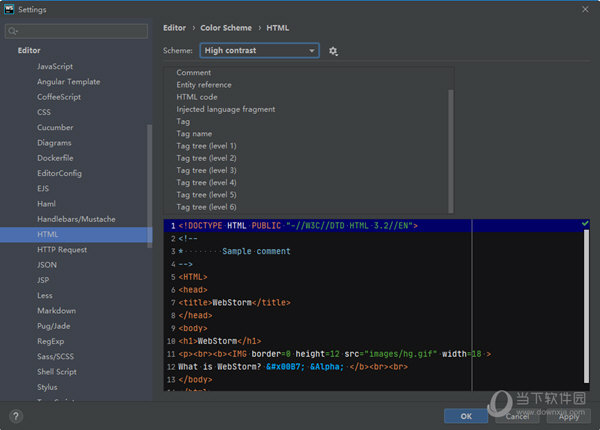Click Editor in the breadcrumb
Viewport: 600px width, 430px height.
[174, 28]
